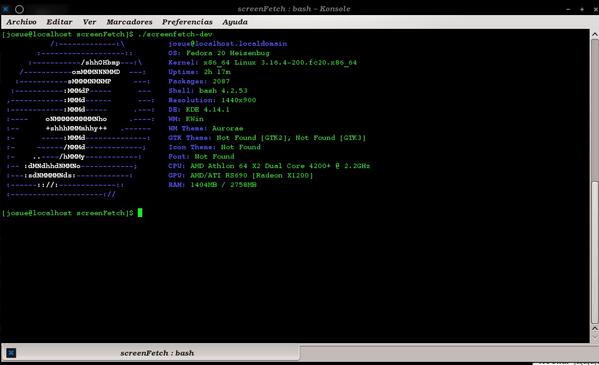
Task: Select the screenFetch : bash tab
Action: (x=151, y=353)
